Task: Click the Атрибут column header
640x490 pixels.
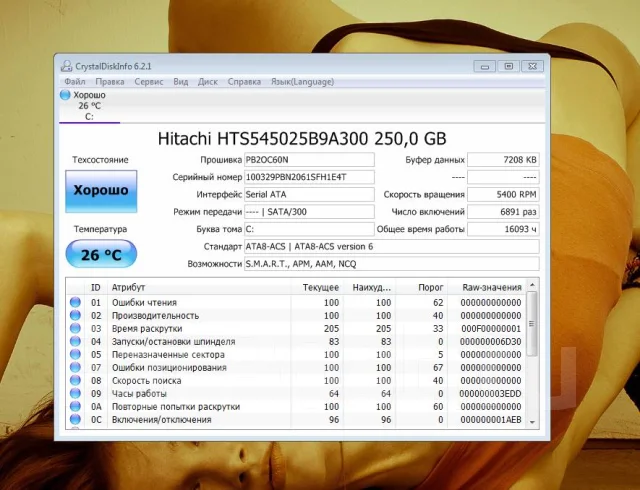Action: point(199,287)
